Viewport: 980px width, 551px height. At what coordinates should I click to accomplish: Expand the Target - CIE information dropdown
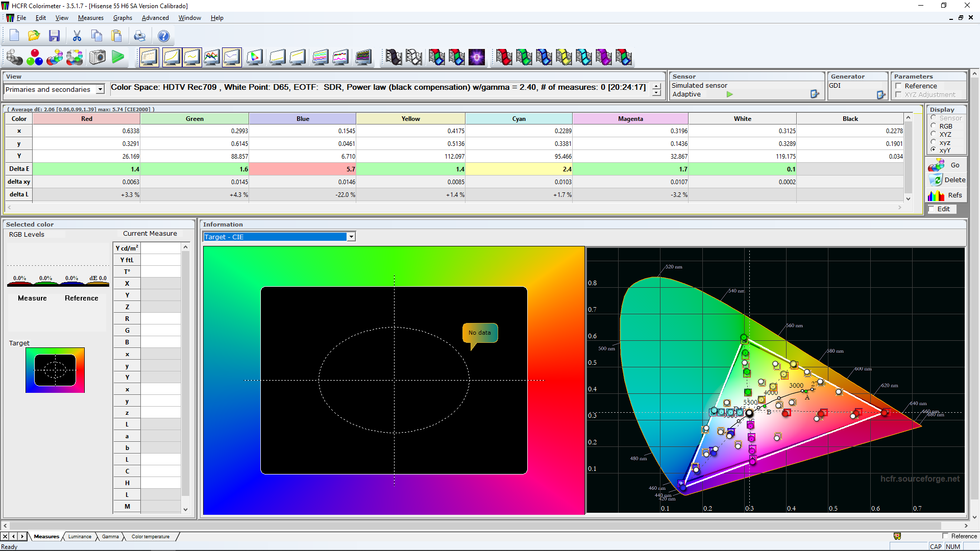pyautogui.click(x=351, y=237)
